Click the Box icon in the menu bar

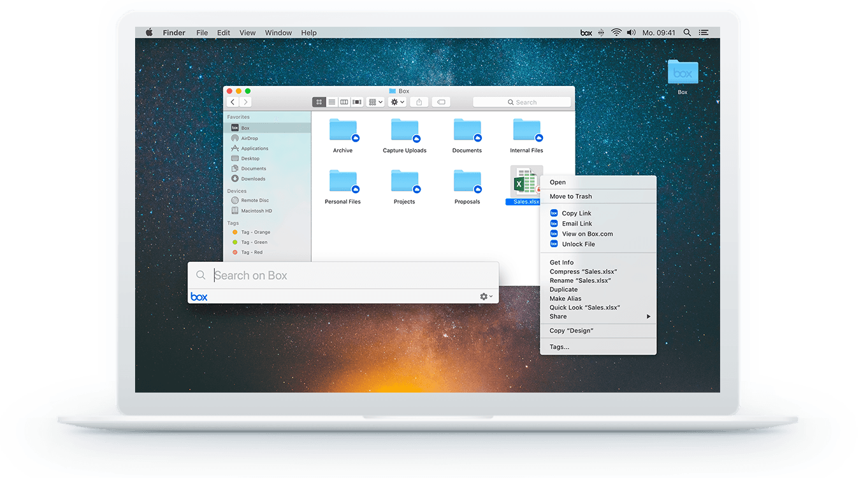(586, 33)
